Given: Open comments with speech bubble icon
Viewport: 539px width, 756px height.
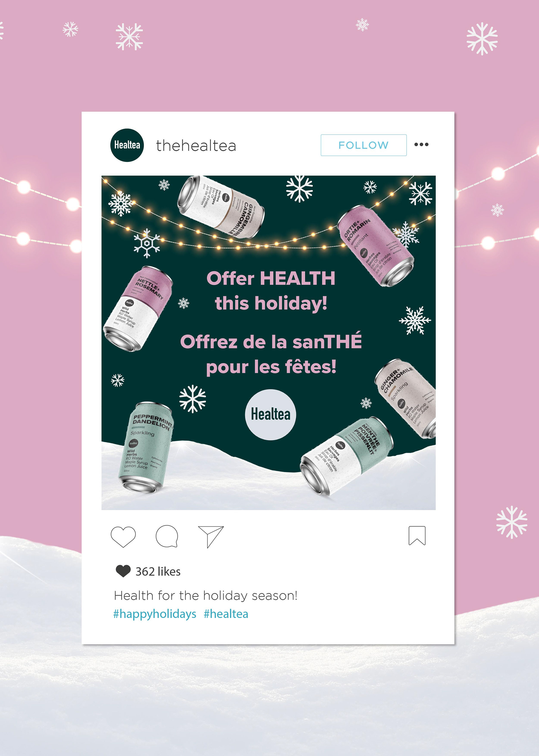Looking at the screenshot, I should pyautogui.click(x=167, y=536).
